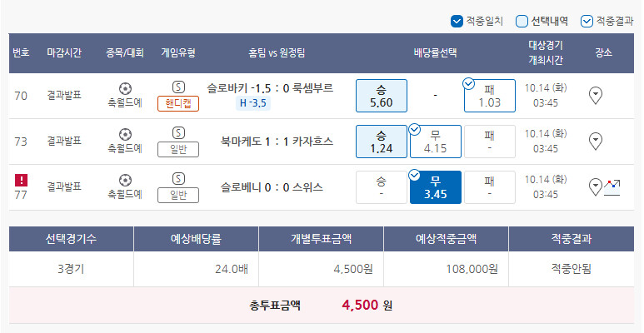This screenshot has height=333, width=644.
Task: Toggle the 적중일치 checkbox
Action: 457,21
